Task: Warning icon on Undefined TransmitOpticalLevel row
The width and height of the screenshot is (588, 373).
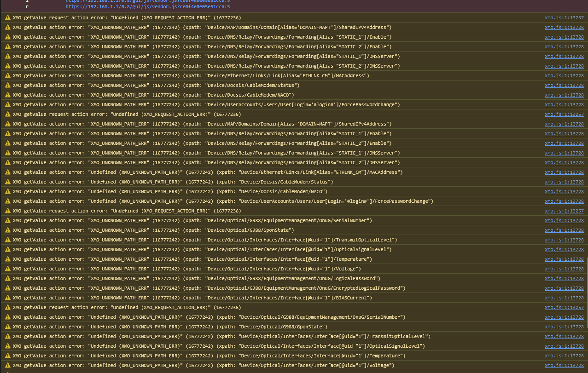Action: tap(7, 336)
